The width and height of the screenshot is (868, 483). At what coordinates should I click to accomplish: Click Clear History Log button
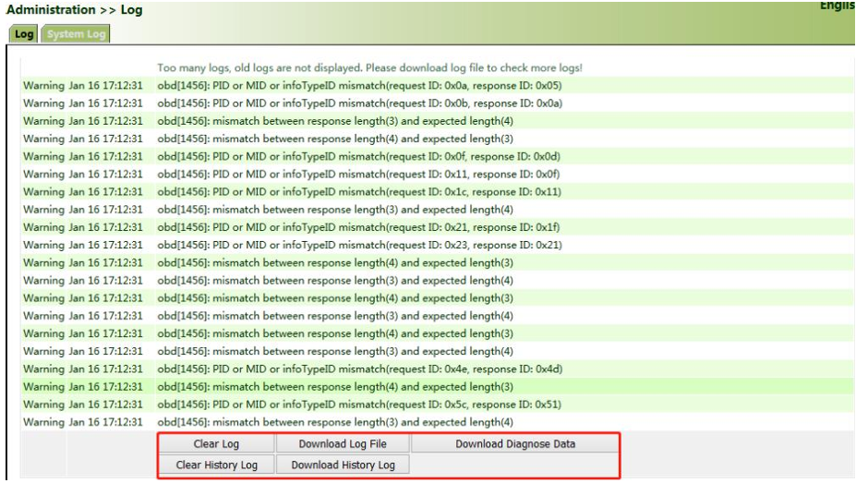point(216,465)
